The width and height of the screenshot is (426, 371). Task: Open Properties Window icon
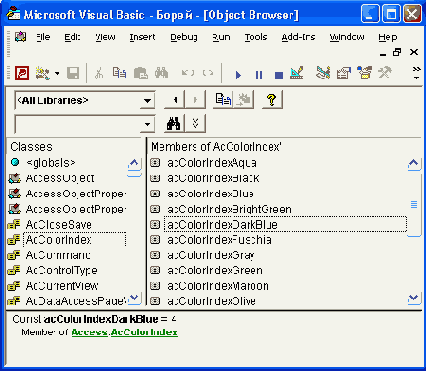pos(344,73)
